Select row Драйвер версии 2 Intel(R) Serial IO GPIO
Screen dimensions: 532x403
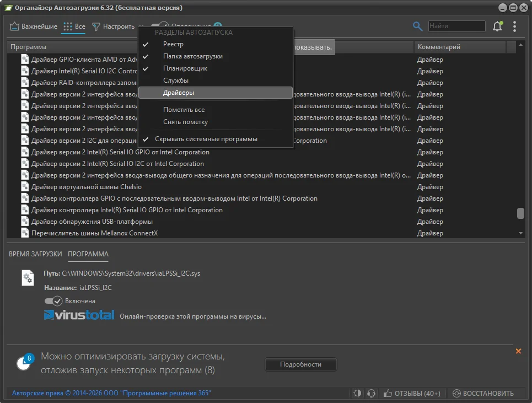click(x=261, y=152)
